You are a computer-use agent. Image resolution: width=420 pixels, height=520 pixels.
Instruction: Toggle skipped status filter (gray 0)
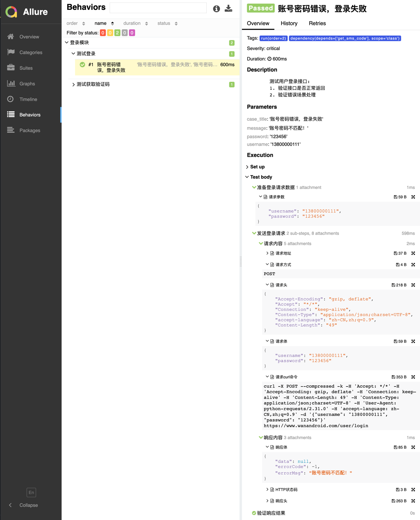pos(125,33)
